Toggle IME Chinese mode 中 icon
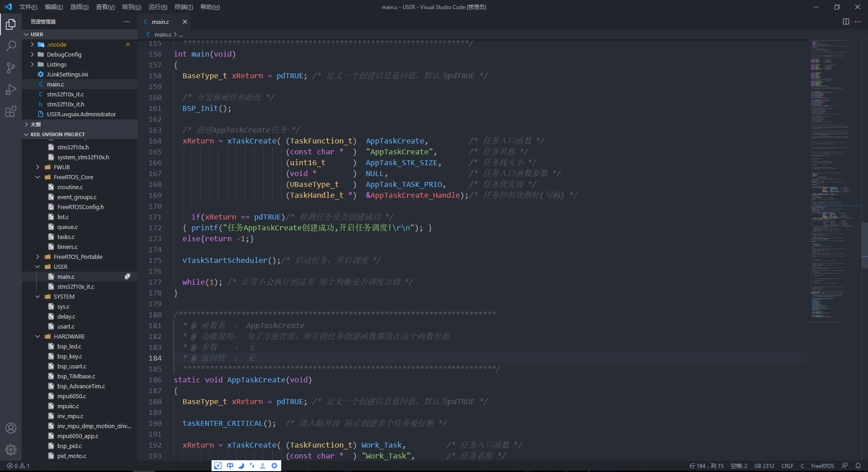 (x=230, y=466)
